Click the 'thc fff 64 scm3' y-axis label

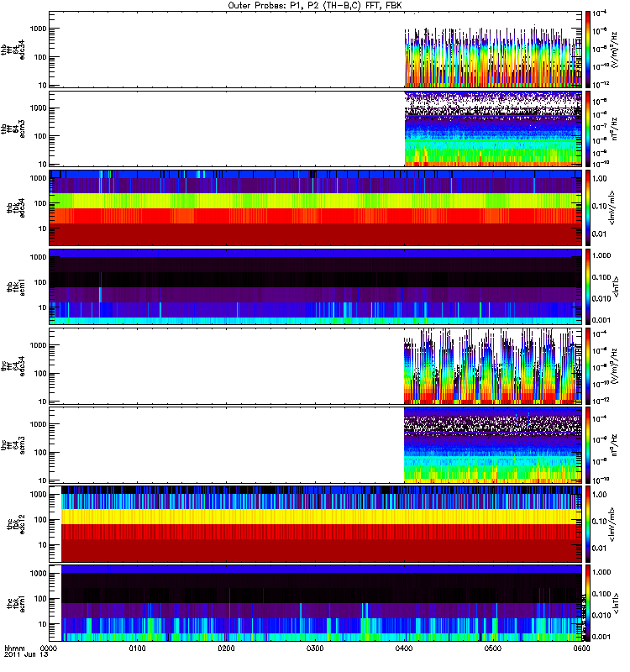tap(13, 445)
